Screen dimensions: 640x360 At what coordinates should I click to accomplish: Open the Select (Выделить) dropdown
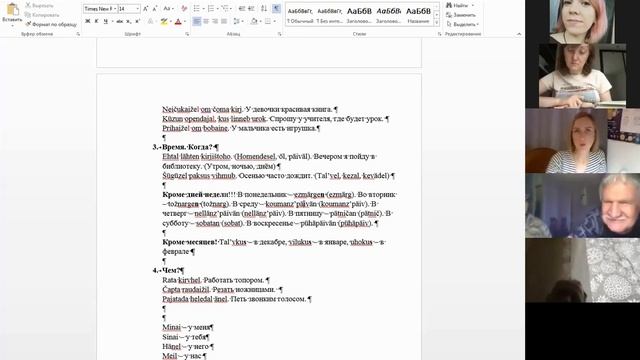(462, 24)
